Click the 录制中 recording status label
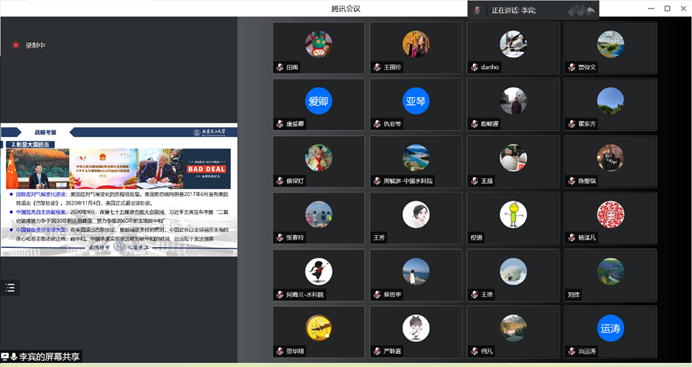 click(35, 45)
